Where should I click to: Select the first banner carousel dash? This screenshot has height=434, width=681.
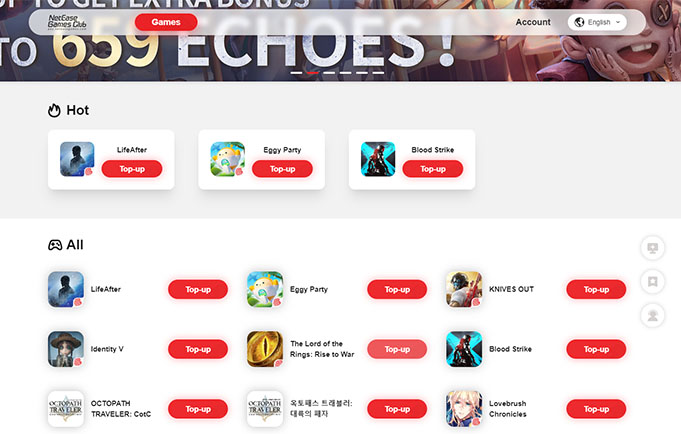pyautogui.click(x=296, y=73)
